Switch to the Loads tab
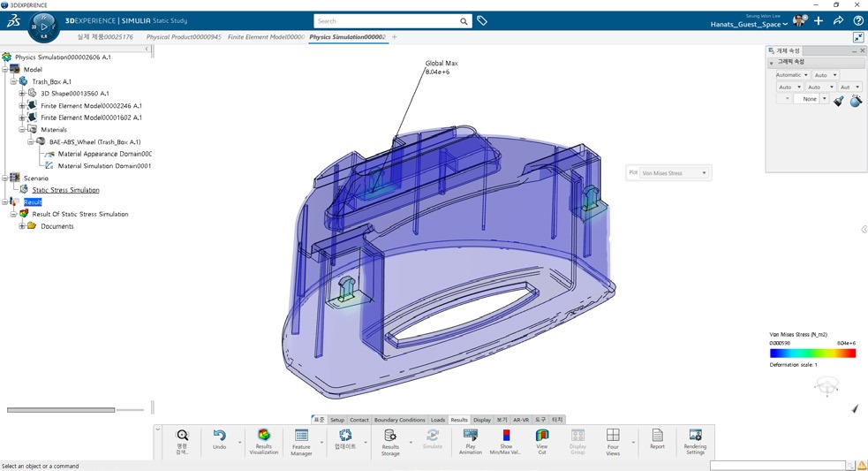Image resolution: width=868 pixels, height=471 pixels. pyautogui.click(x=438, y=420)
